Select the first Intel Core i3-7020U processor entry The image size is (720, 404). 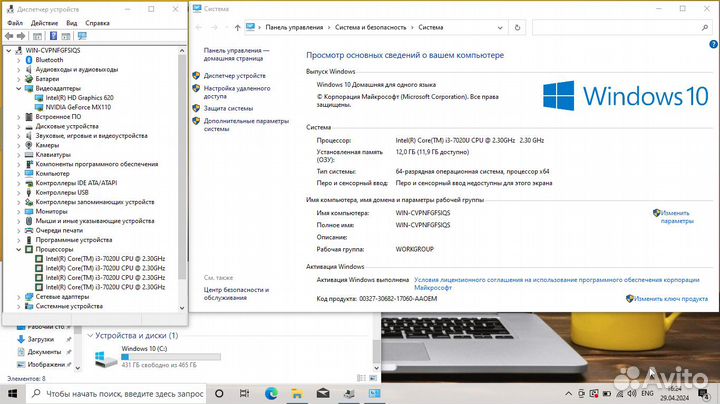tap(105, 258)
